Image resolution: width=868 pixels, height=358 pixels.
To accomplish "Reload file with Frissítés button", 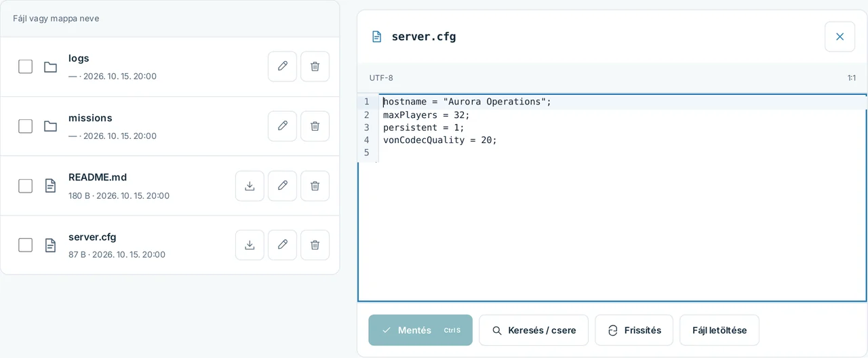I will (x=634, y=330).
